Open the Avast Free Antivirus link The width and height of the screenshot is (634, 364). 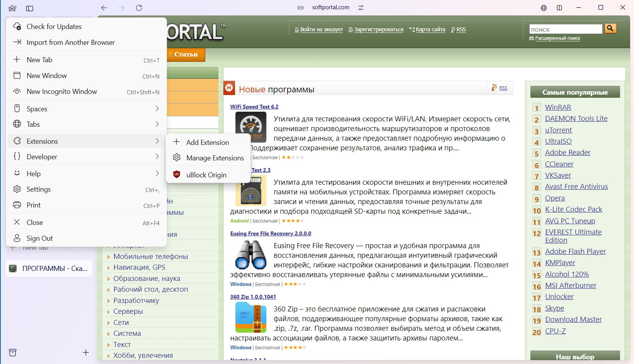[x=576, y=187]
